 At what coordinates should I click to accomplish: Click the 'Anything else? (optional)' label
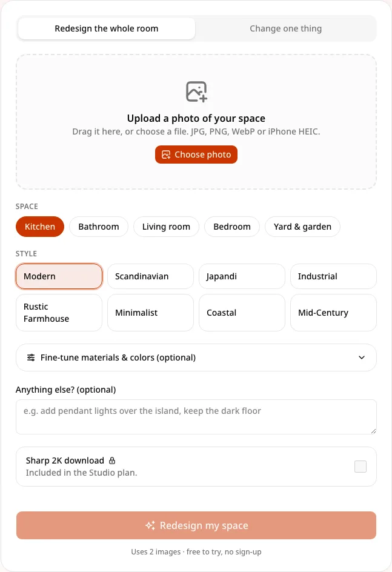(65, 390)
